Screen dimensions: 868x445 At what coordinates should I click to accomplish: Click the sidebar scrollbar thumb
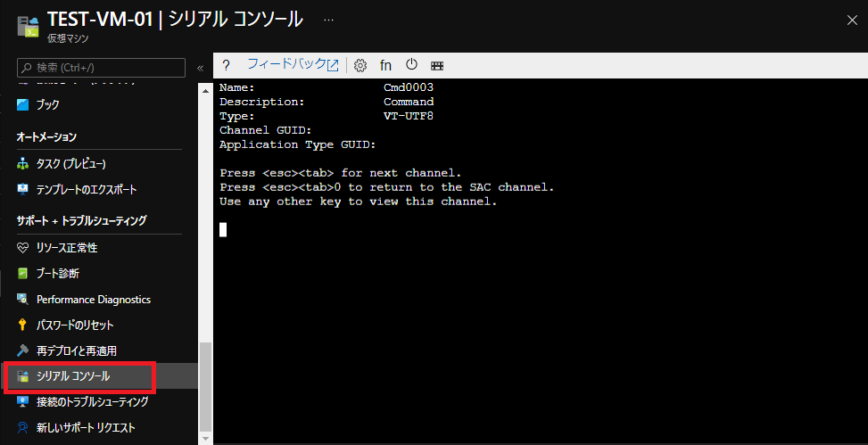[205, 387]
